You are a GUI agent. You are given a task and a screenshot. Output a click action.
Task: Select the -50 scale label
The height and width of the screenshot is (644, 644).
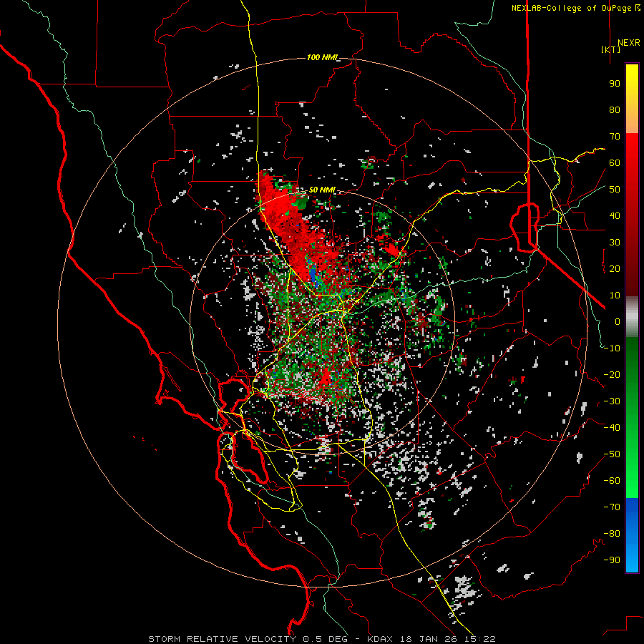(612, 454)
